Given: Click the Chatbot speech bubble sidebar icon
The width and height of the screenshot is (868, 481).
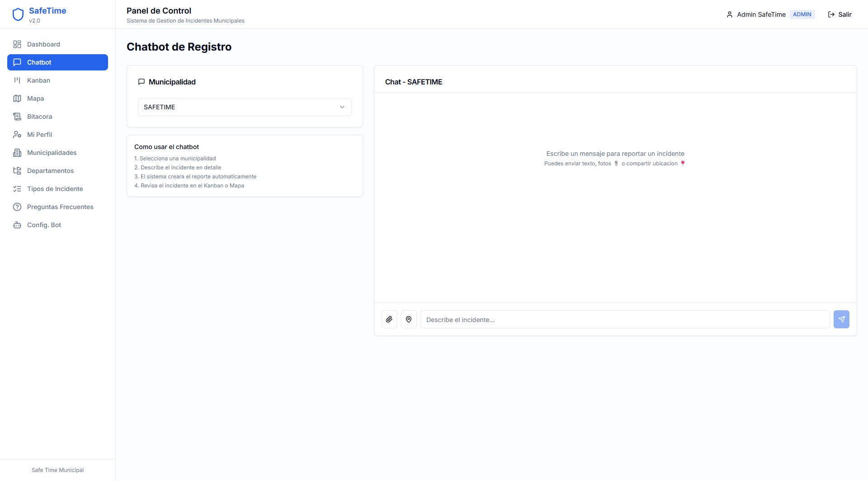Looking at the screenshot, I should click(17, 62).
